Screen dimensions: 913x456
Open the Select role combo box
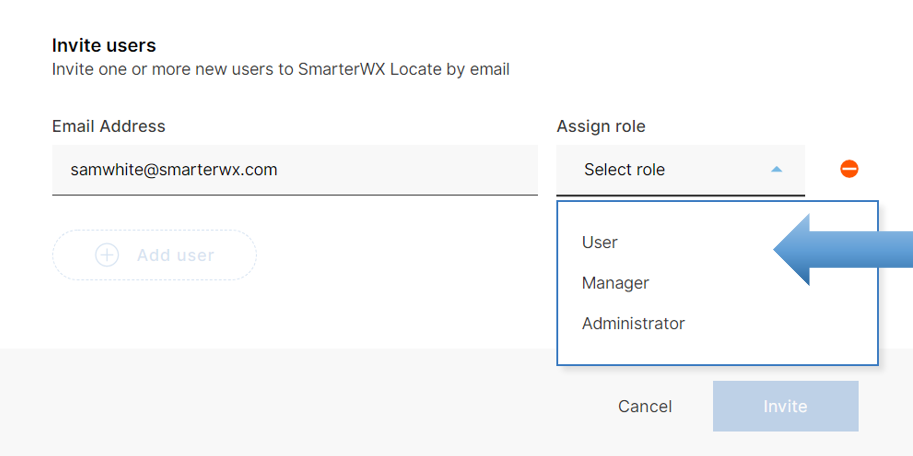(680, 170)
